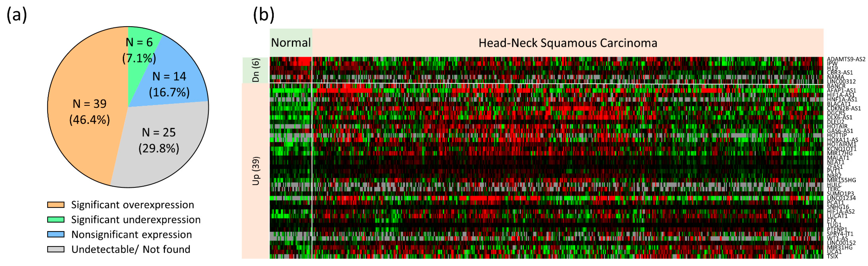Click the panel (a) label

16,15
